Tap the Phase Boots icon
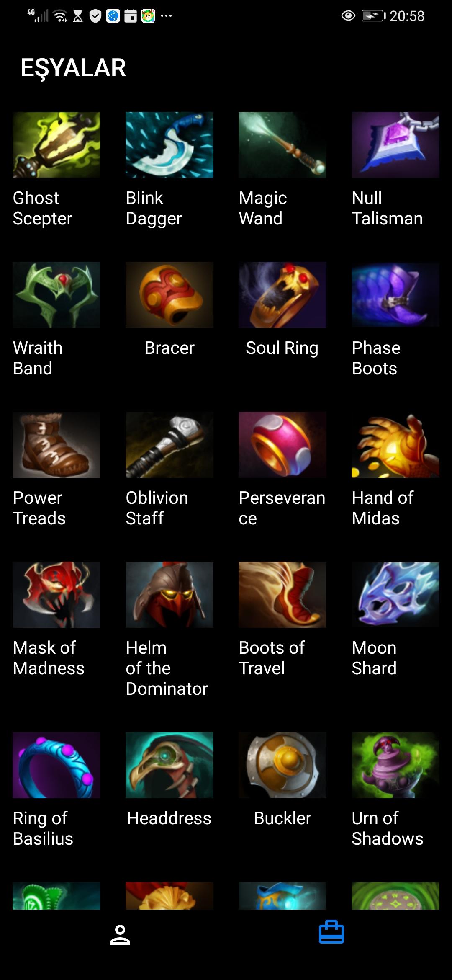The height and width of the screenshot is (980, 452). pyautogui.click(x=395, y=295)
